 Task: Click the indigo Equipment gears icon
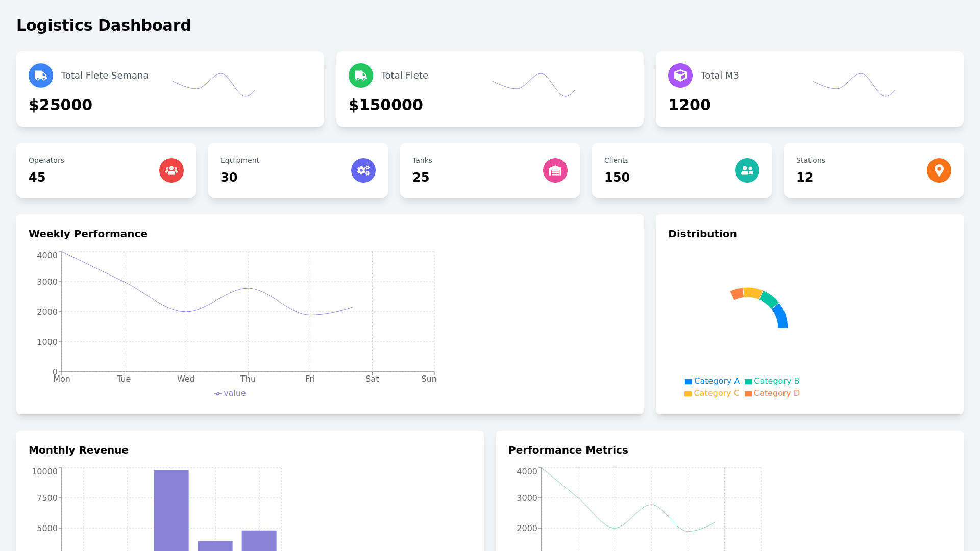point(363,170)
